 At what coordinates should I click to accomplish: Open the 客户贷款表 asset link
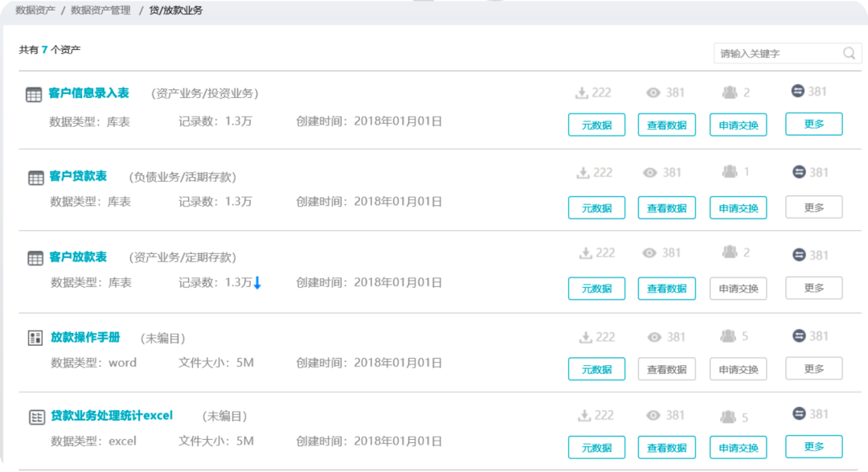(78, 176)
